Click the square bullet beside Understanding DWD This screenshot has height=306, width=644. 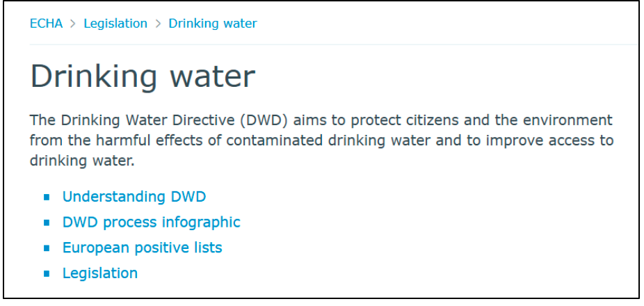[47, 198]
